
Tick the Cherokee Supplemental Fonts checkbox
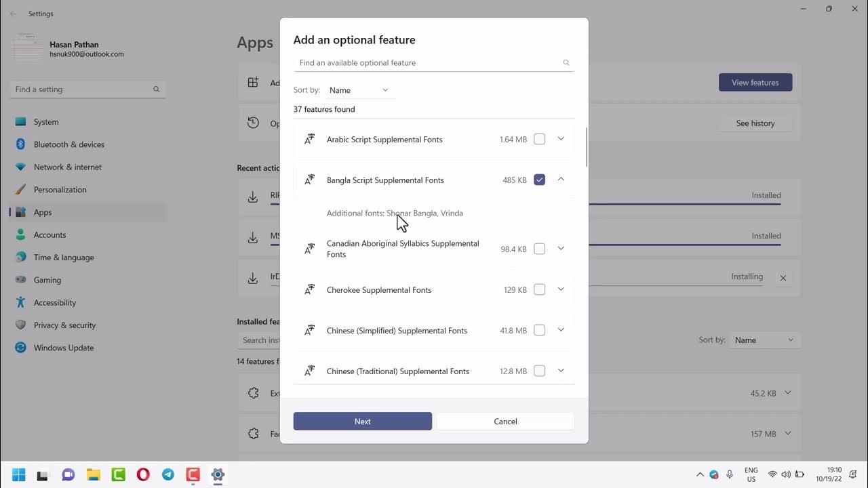539,289
